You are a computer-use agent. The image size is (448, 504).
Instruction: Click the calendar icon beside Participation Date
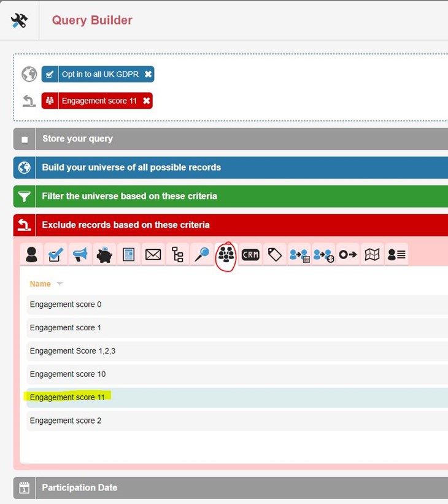pyautogui.click(x=25, y=487)
